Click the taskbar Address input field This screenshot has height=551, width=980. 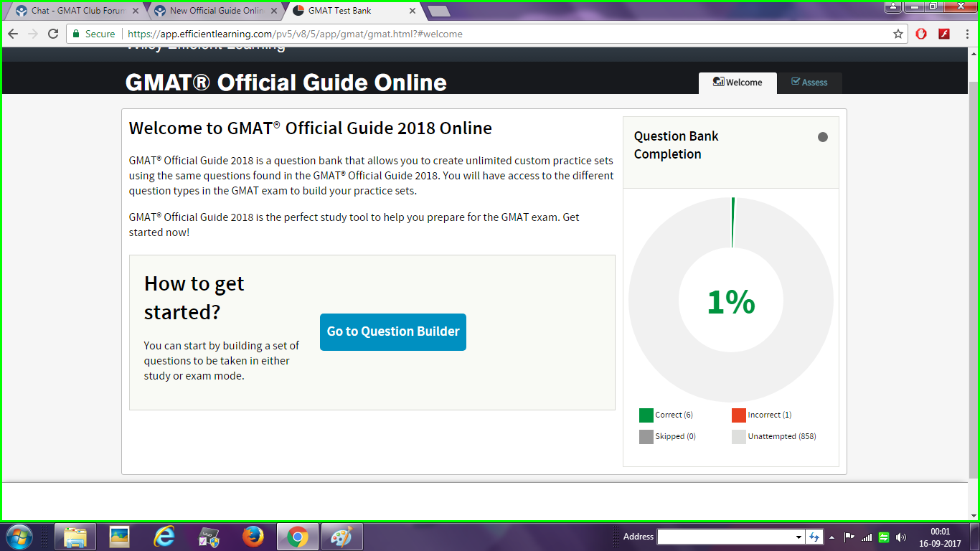[725, 537]
